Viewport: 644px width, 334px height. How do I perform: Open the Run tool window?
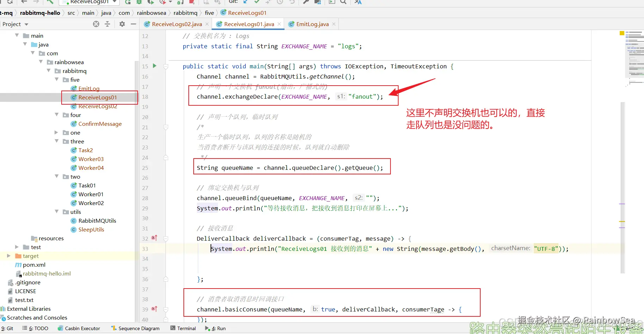215,328
